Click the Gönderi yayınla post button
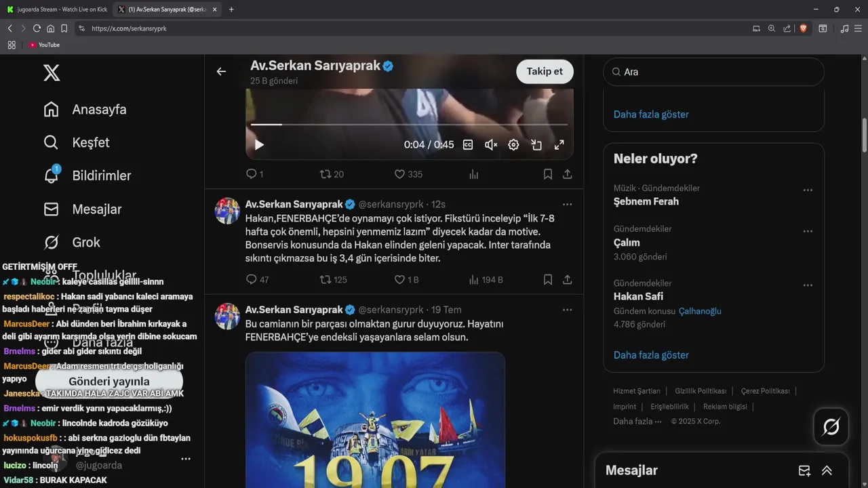The width and height of the screenshot is (868, 488). pyautogui.click(x=109, y=382)
